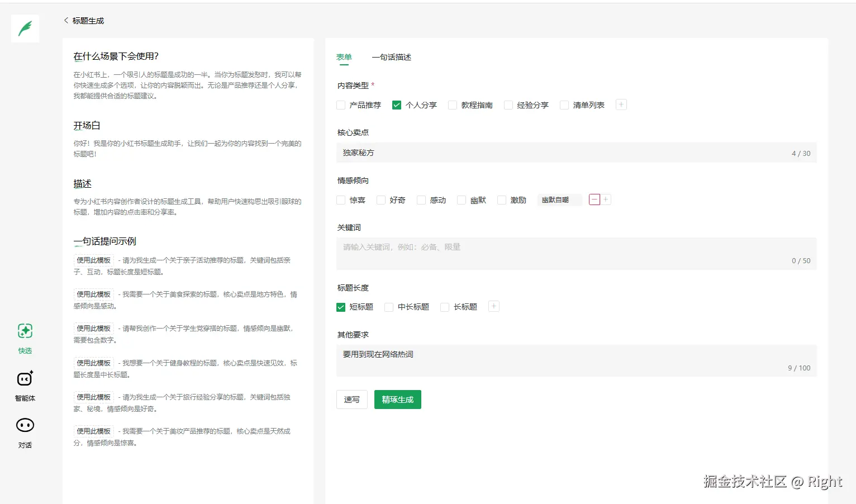Use template for 健身教程 example
856x504 pixels.
click(x=94, y=363)
